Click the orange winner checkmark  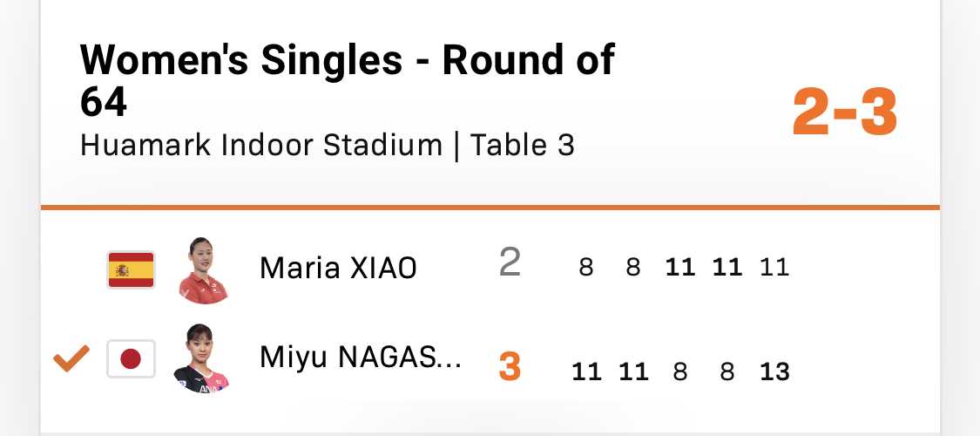[x=71, y=358]
